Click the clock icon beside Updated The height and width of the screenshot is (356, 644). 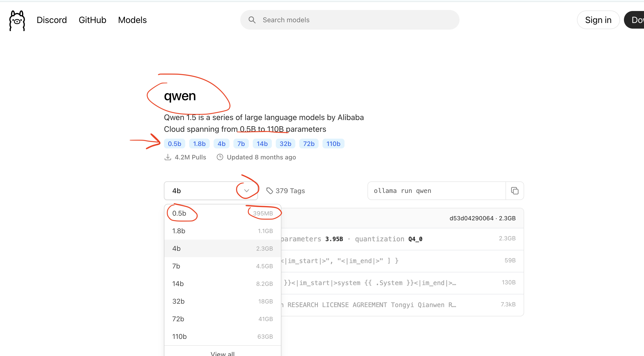(220, 157)
